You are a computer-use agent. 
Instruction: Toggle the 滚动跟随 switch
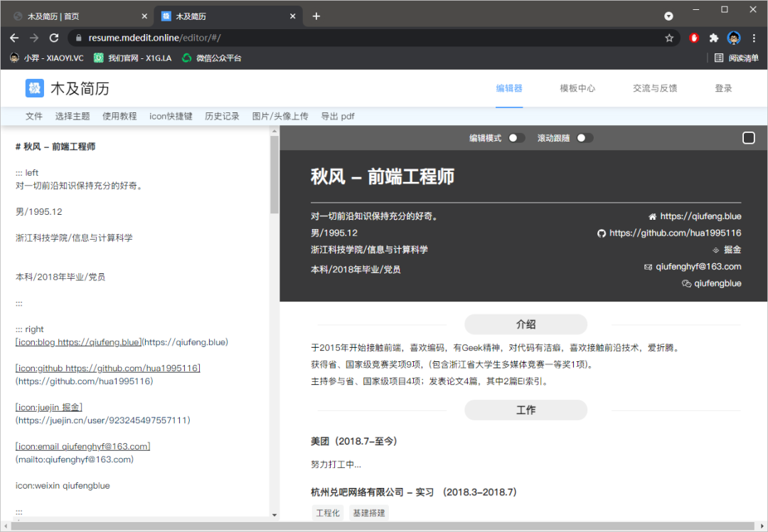(x=585, y=138)
